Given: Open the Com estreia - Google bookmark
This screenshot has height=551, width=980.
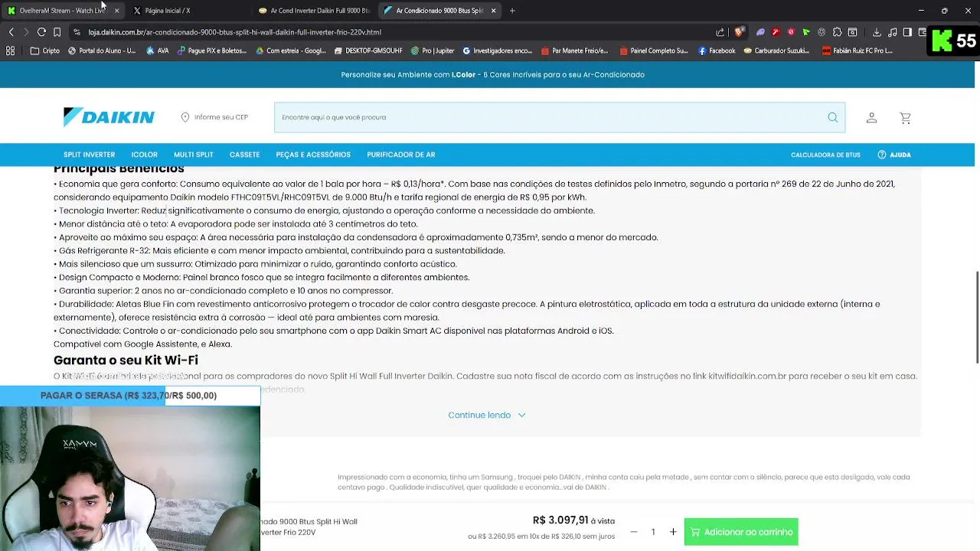Looking at the screenshot, I should point(291,51).
